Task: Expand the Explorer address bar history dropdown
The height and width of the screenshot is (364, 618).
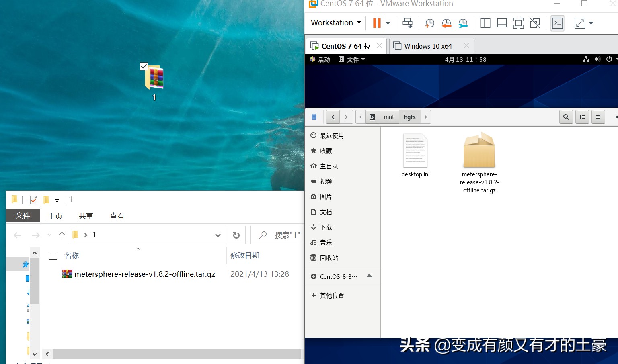Action: pos(218,235)
